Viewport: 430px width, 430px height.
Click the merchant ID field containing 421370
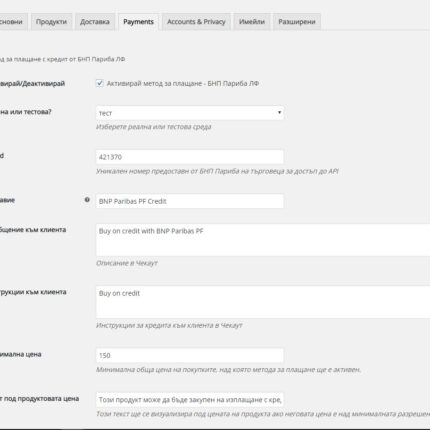(x=190, y=157)
